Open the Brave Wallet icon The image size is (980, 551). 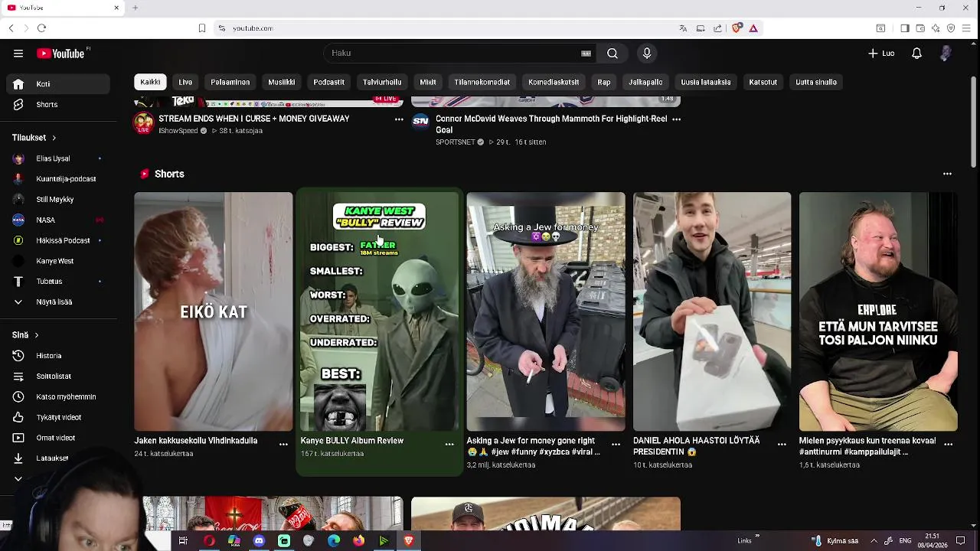920,28
